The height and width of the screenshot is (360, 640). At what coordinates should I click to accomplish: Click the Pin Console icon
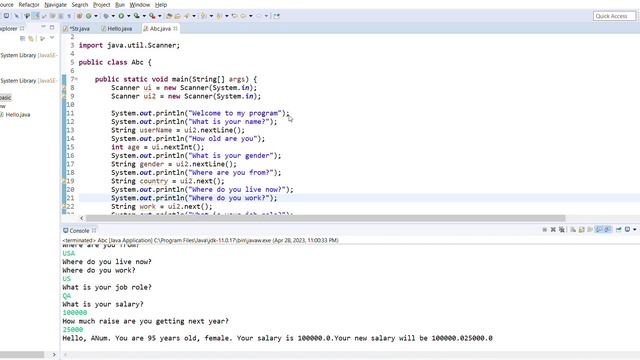pos(619,230)
